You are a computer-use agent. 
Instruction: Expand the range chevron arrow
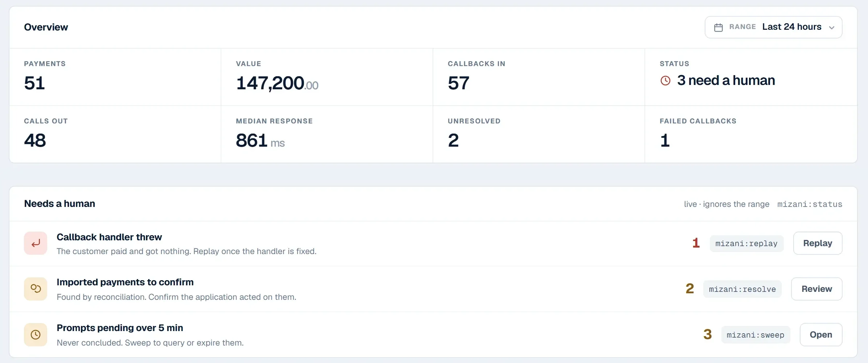(x=832, y=28)
